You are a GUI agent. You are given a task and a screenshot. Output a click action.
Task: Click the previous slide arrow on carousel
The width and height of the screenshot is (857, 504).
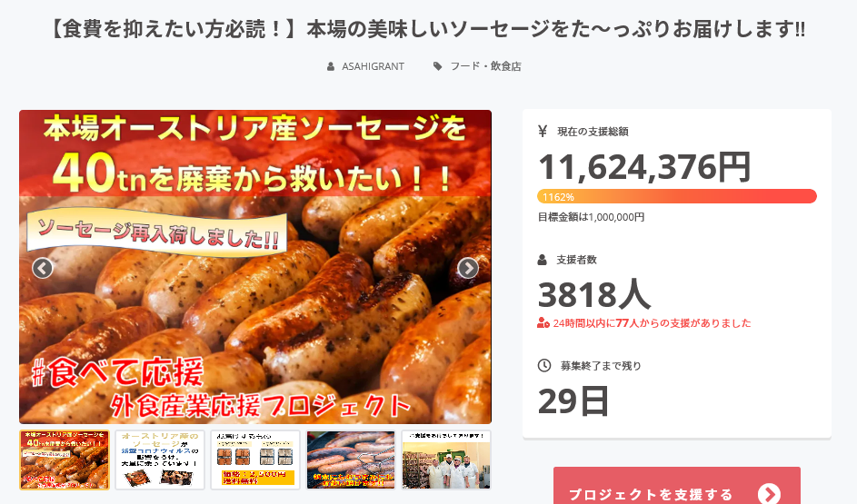tap(42, 268)
